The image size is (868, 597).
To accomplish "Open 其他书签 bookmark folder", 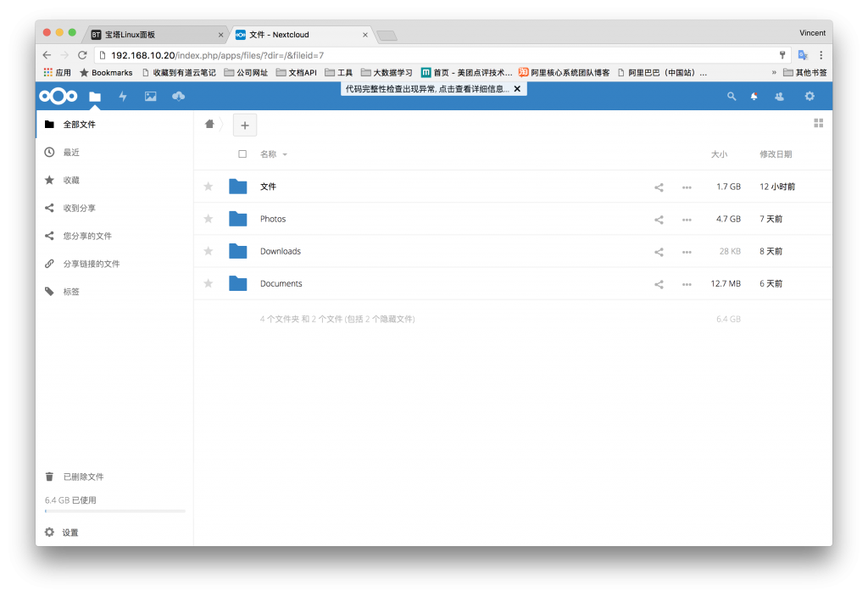I will tap(805, 73).
